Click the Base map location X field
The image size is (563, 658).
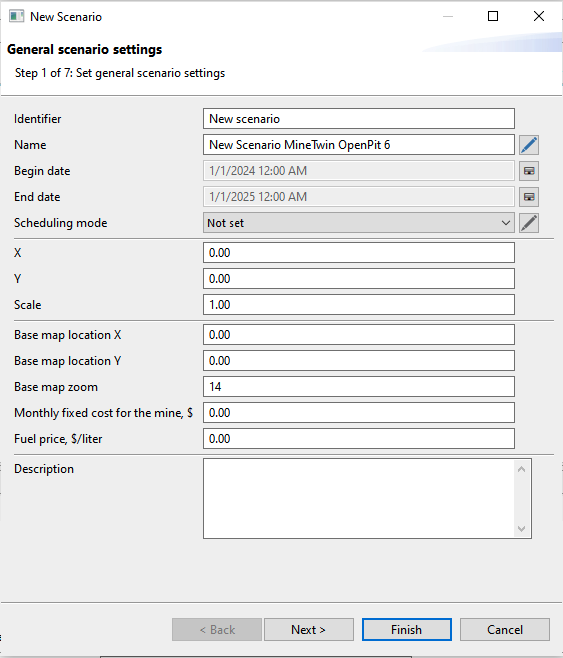coord(359,335)
